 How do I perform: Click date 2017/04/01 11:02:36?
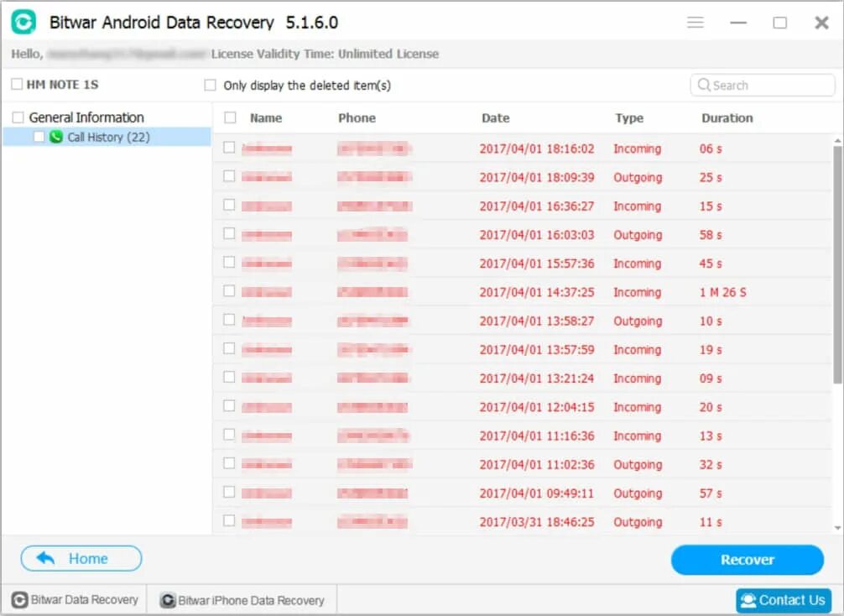pos(537,465)
